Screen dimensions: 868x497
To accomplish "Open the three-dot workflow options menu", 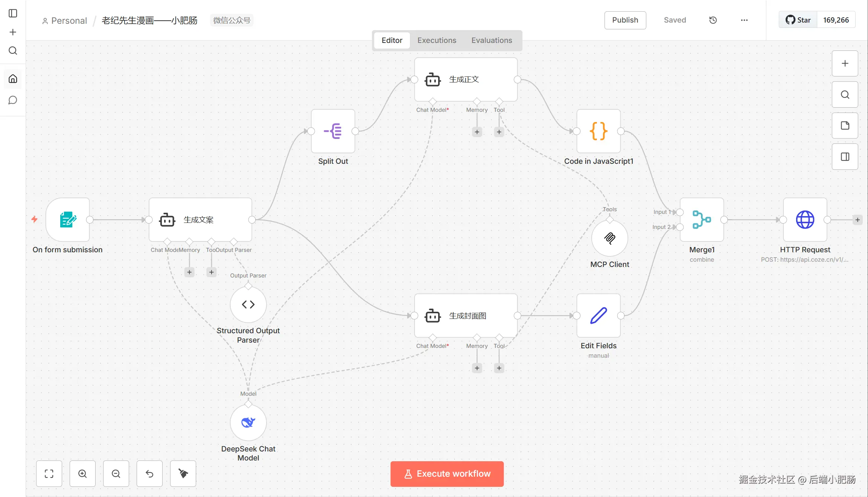I will (x=744, y=20).
